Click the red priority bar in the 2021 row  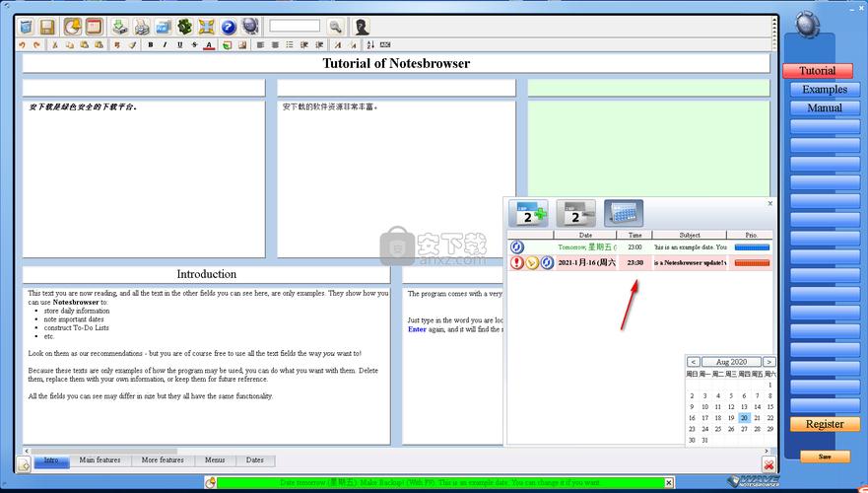pos(752,263)
